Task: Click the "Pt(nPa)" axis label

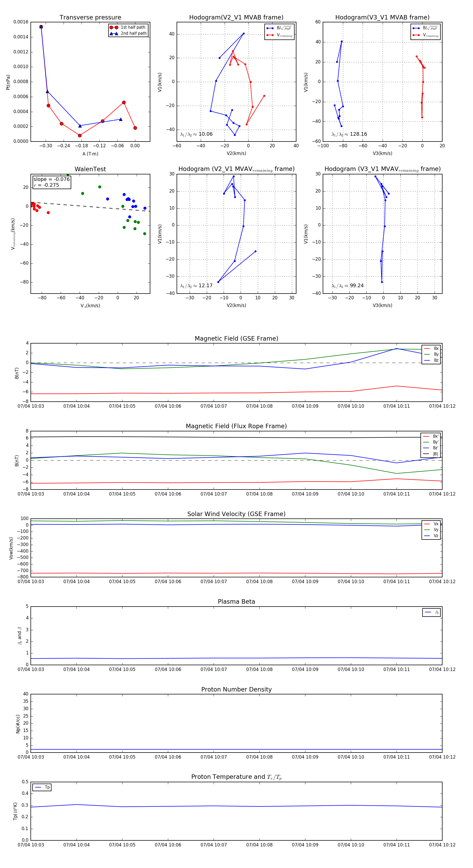Action: tap(8, 82)
